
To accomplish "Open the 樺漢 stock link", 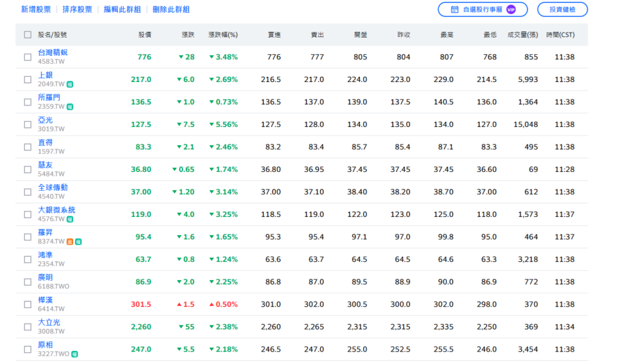I will (x=45, y=300).
